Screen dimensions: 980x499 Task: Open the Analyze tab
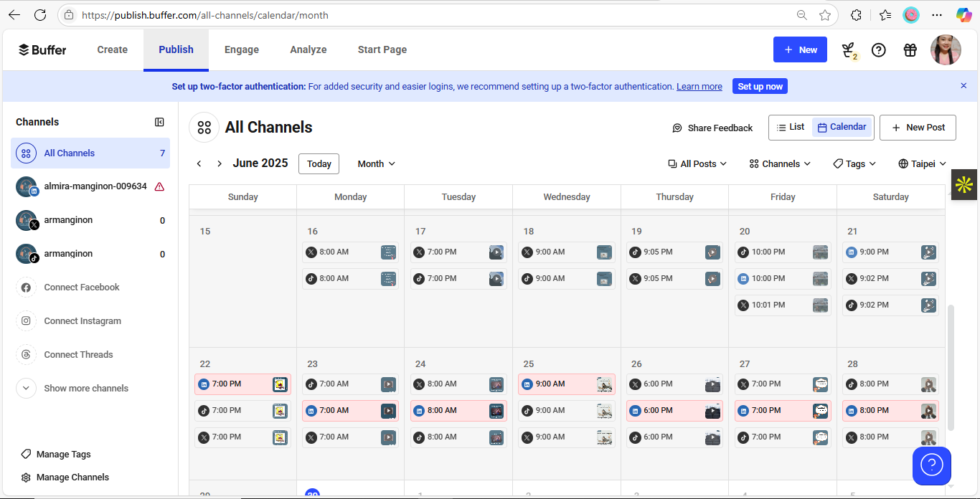(x=308, y=49)
